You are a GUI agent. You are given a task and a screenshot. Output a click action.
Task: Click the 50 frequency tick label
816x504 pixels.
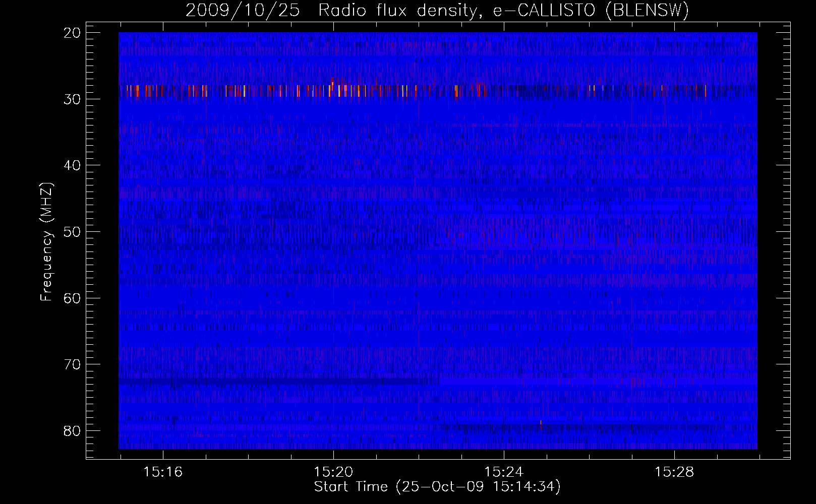click(73, 232)
